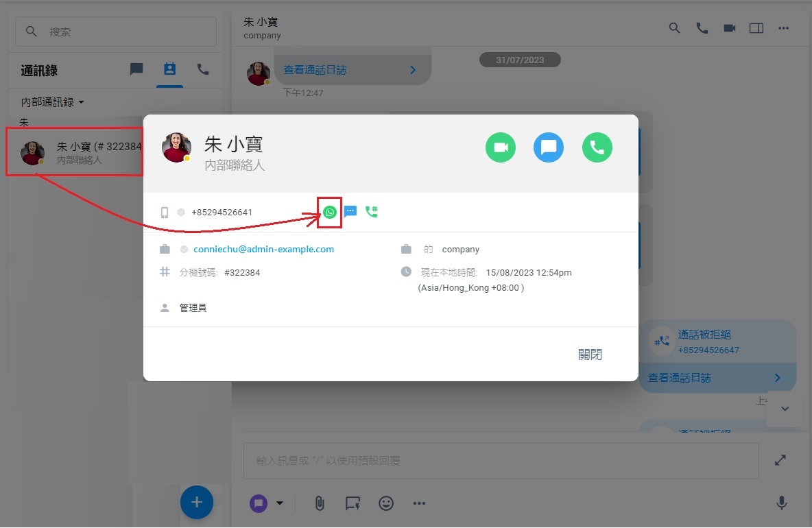Click scroll-down chevron button in chat
812x528 pixels.
[785, 409]
